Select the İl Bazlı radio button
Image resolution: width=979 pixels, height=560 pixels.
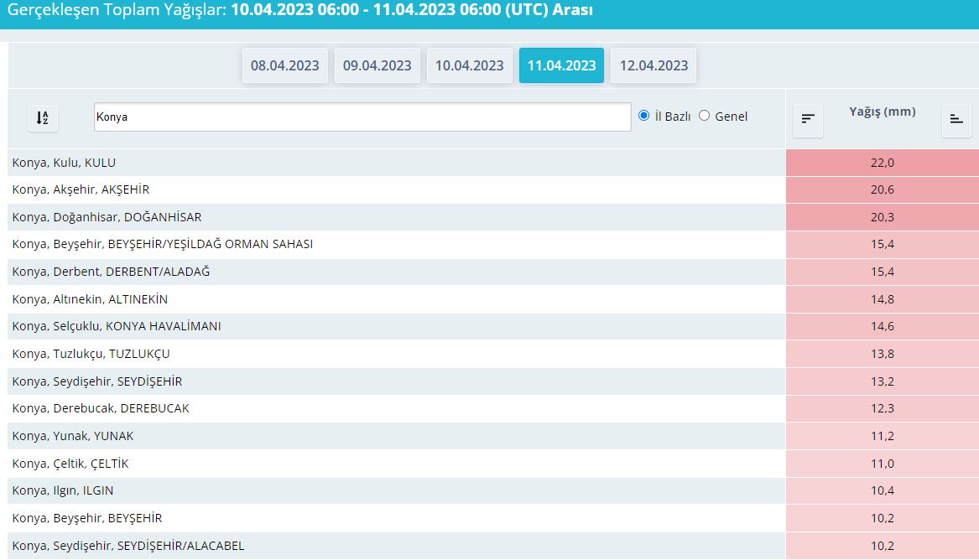pyautogui.click(x=644, y=116)
